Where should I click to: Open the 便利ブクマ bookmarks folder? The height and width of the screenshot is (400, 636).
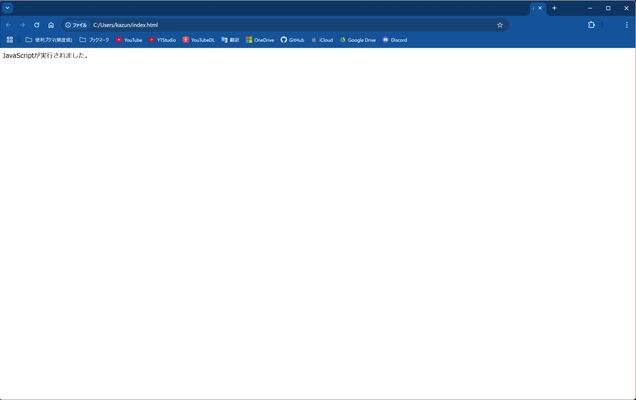[49, 40]
